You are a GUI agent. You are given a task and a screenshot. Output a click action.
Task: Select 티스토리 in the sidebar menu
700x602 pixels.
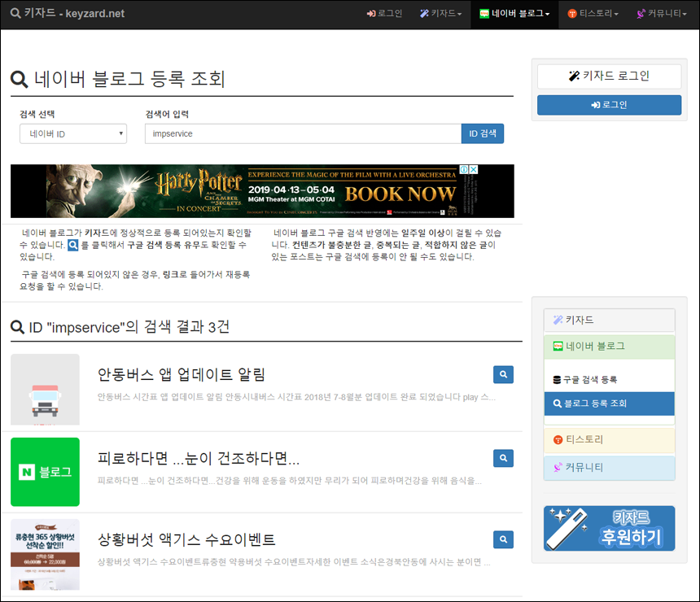coord(609,439)
